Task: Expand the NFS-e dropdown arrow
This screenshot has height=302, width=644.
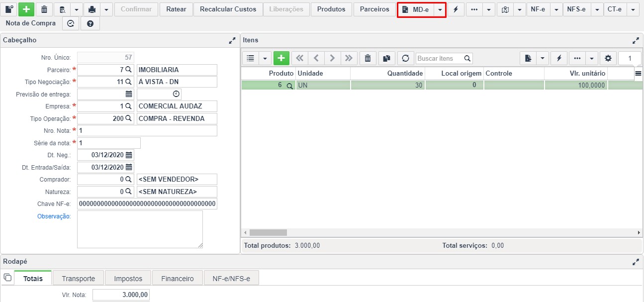Action: pos(597,9)
